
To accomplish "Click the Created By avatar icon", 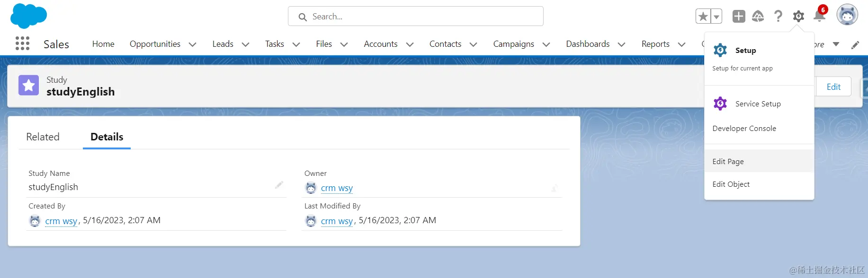I will click(35, 221).
